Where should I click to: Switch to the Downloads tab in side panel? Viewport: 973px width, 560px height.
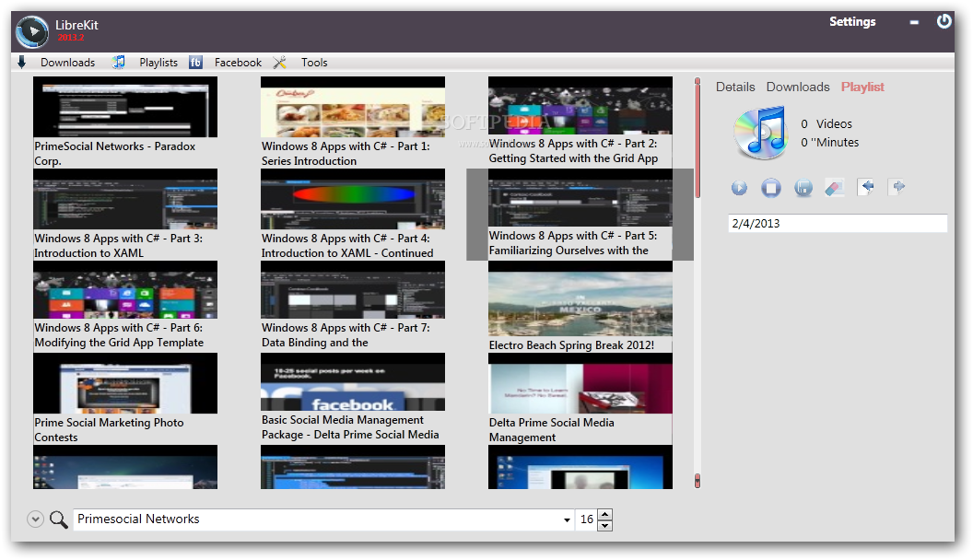pyautogui.click(x=797, y=87)
